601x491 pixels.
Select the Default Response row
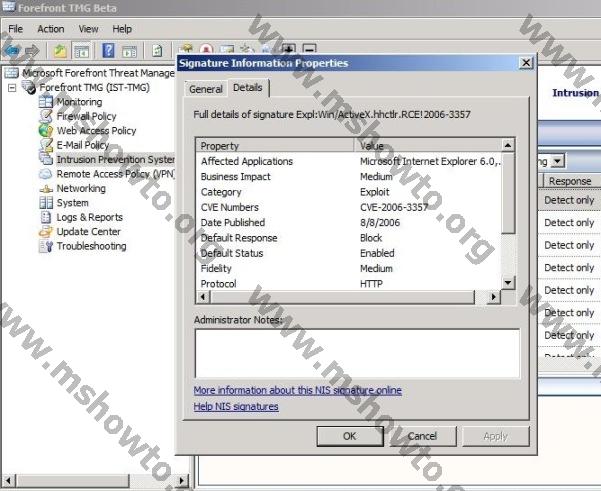(349, 238)
